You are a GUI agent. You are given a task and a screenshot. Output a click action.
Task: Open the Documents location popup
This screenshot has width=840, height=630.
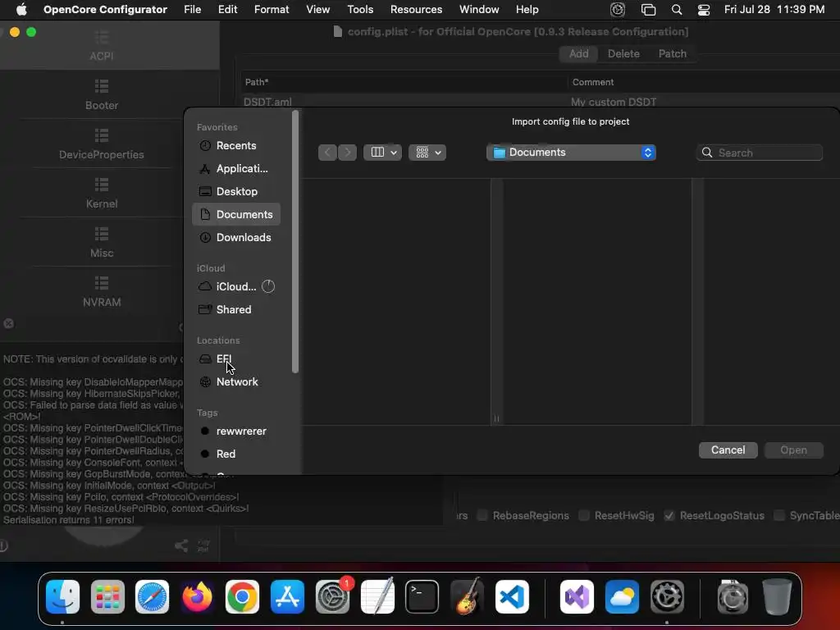tap(571, 153)
